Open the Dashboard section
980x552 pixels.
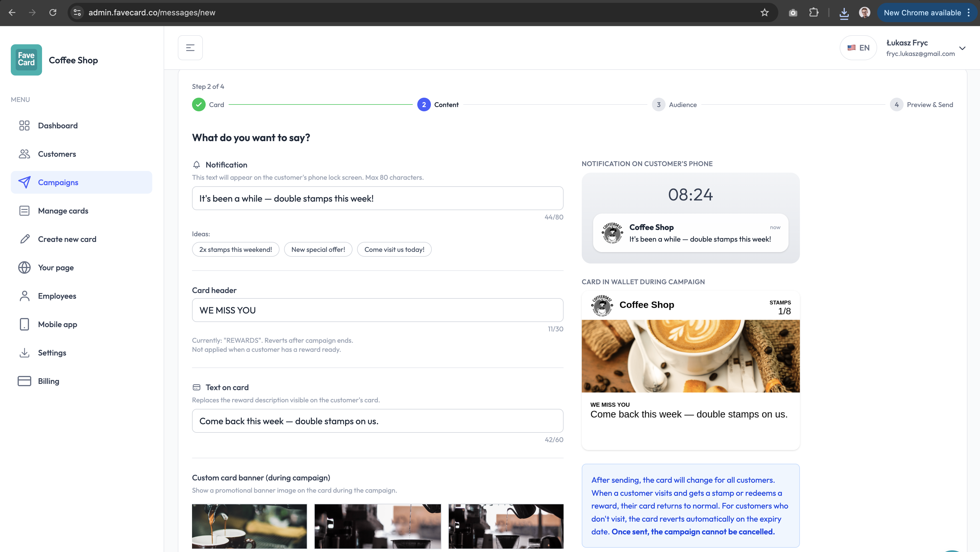pos(58,126)
